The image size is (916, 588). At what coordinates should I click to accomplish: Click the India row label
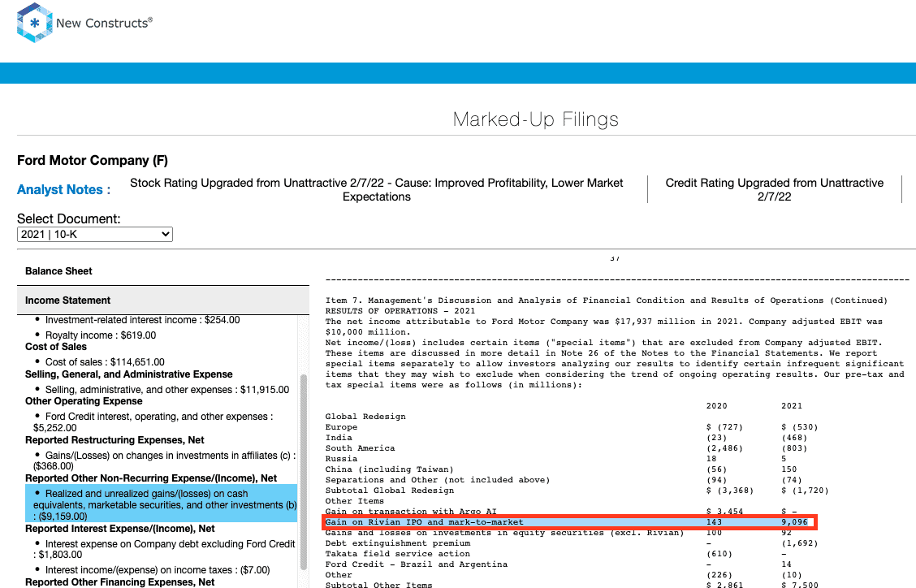[x=339, y=438]
